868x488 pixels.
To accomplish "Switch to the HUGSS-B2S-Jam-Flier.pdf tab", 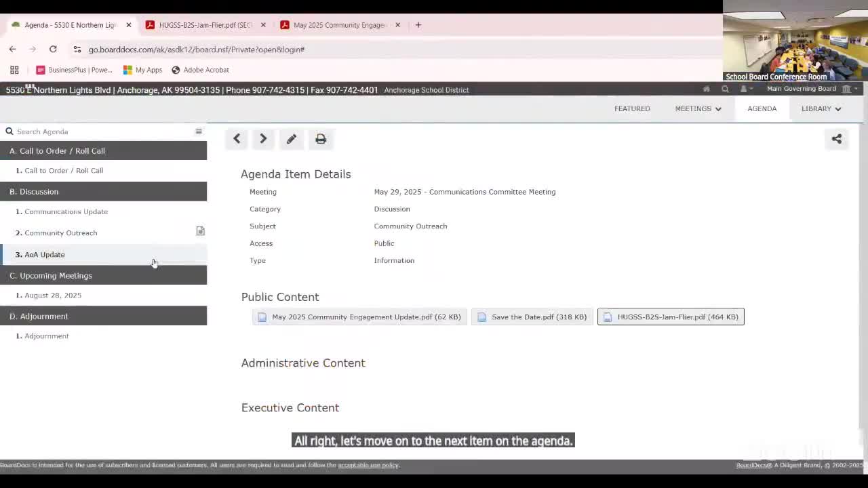I will point(205,25).
